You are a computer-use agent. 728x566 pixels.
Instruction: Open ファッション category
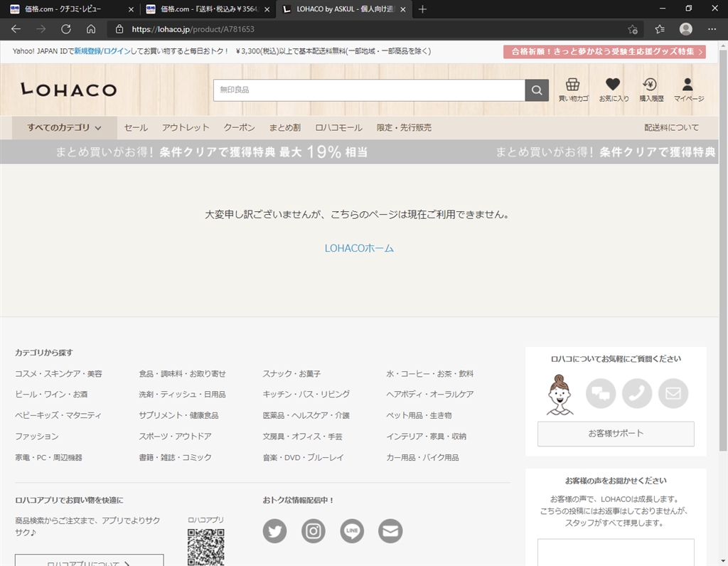tap(37, 437)
